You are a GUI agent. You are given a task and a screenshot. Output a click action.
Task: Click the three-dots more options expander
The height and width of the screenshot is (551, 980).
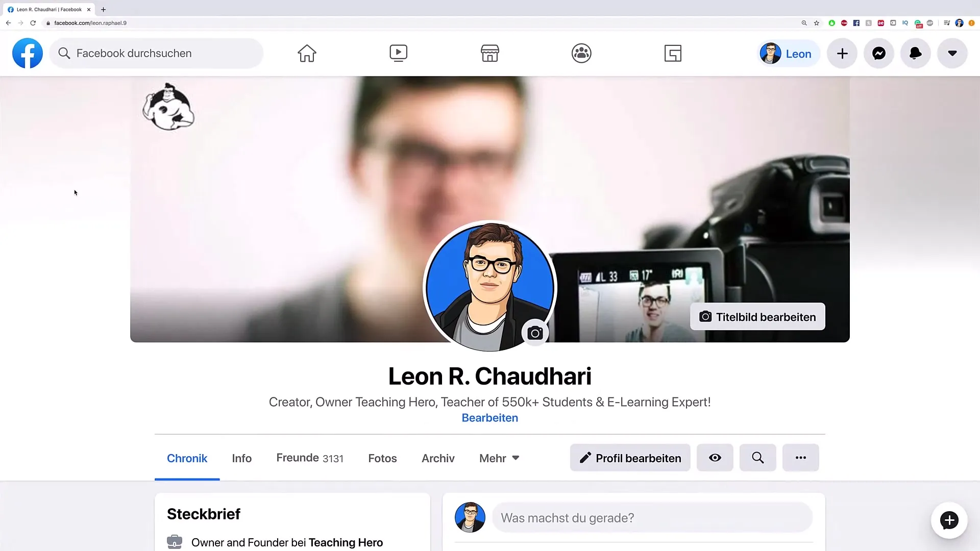(800, 458)
